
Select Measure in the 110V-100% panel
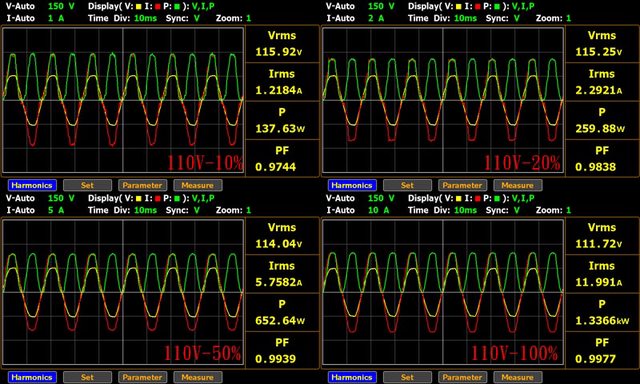tap(518, 377)
